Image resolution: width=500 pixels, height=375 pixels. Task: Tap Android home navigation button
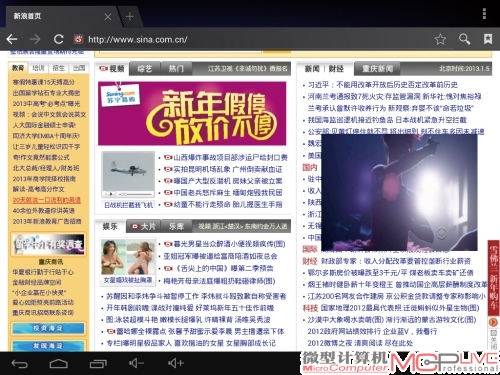(59, 364)
